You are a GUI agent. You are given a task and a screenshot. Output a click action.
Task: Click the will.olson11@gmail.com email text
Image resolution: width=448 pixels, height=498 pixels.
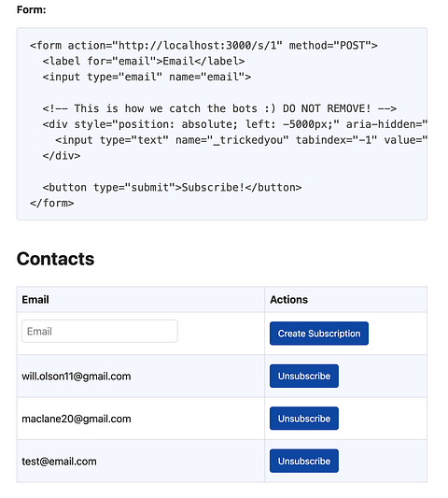[x=77, y=376]
